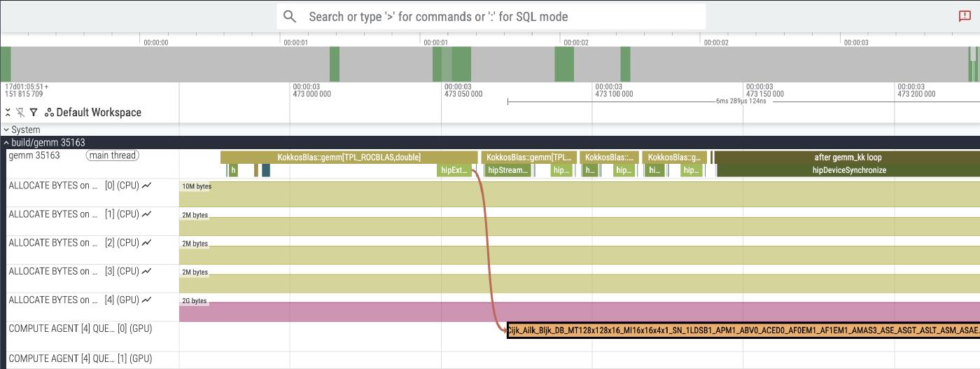Open the track filter funnel icon
The width and height of the screenshot is (980, 369).
tap(33, 112)
